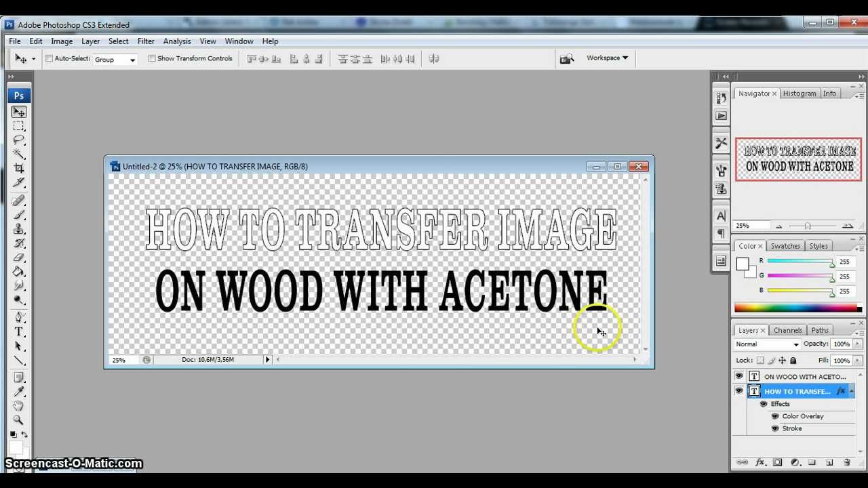Open the Layer menu

(x=90, y=41)
